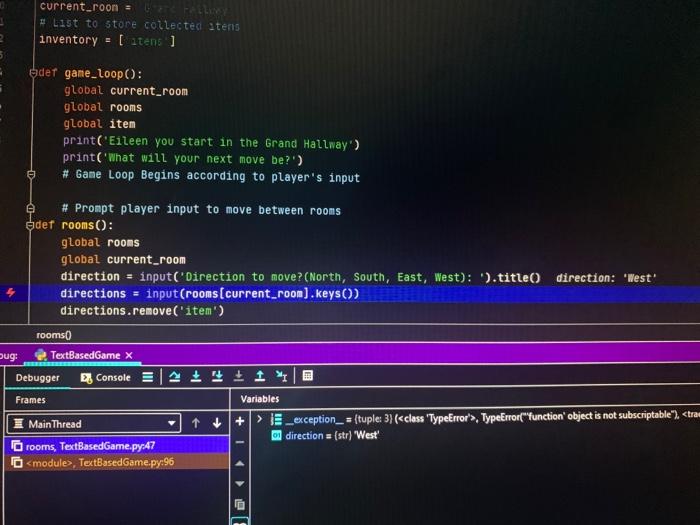Add a new watch with plus icon
Image resolution: width=700 pixels, height=525 pixels.
point(240,421)
